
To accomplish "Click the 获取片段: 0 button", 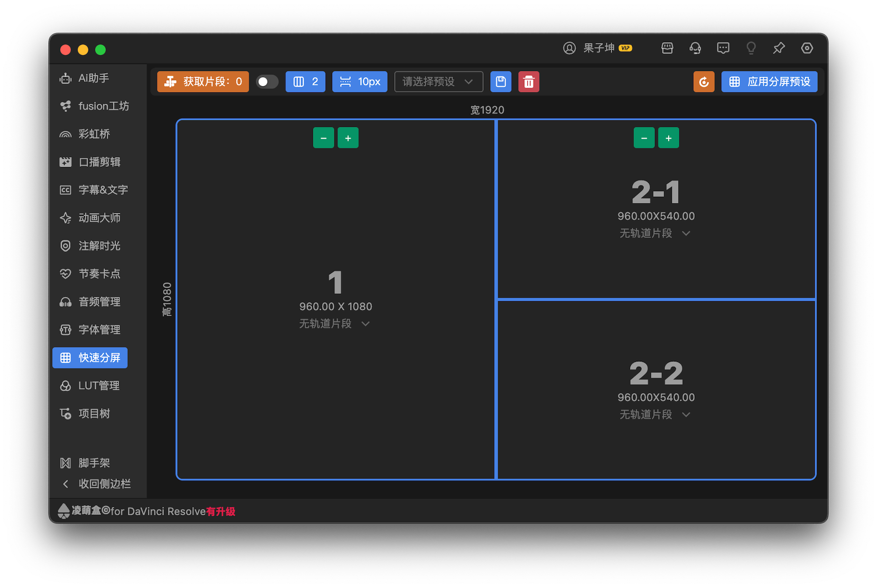I will (203, 82).
